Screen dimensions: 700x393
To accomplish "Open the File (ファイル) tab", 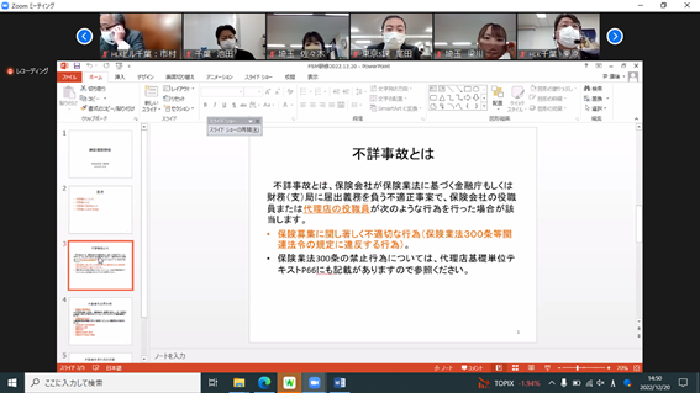I will click(x=69, y=77).
